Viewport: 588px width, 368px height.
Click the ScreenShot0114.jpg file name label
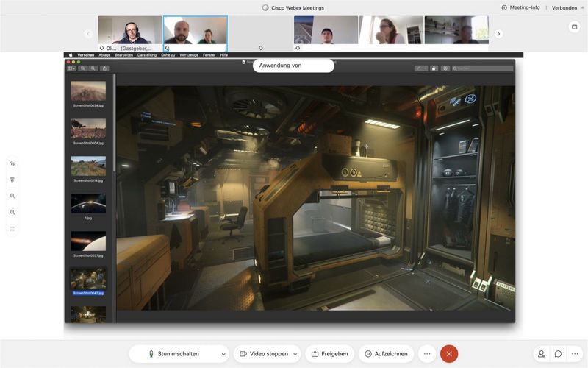tap(88, 180)
